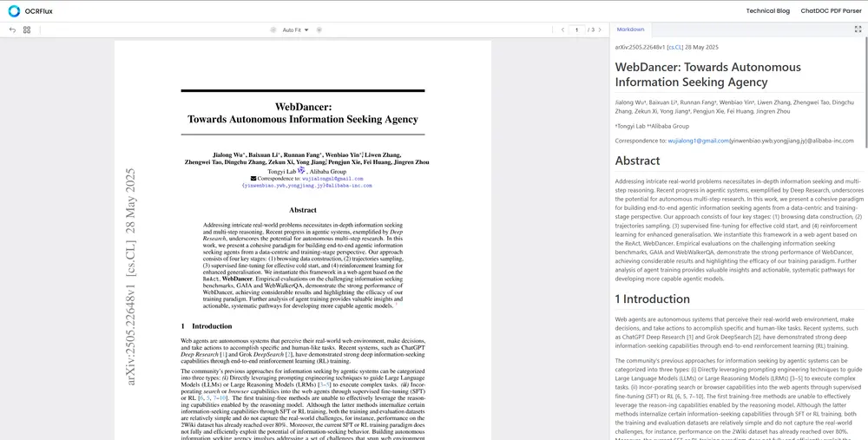Go to the previous PDF page

click(x=562, y=30)
